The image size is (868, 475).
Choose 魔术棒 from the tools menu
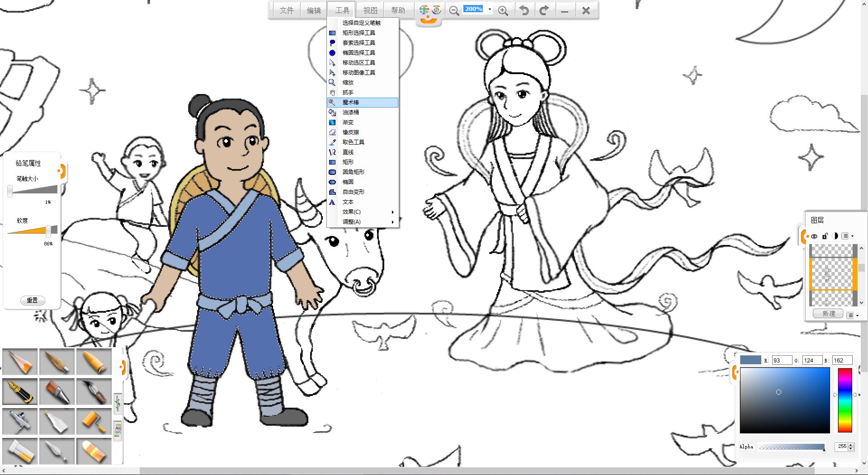(x=363, y=103)
